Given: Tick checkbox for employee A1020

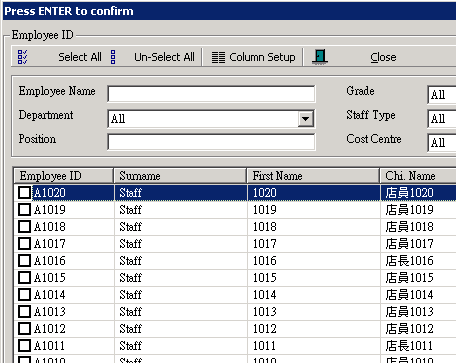Looking at the screenshot, I should (x=24, y=193).
